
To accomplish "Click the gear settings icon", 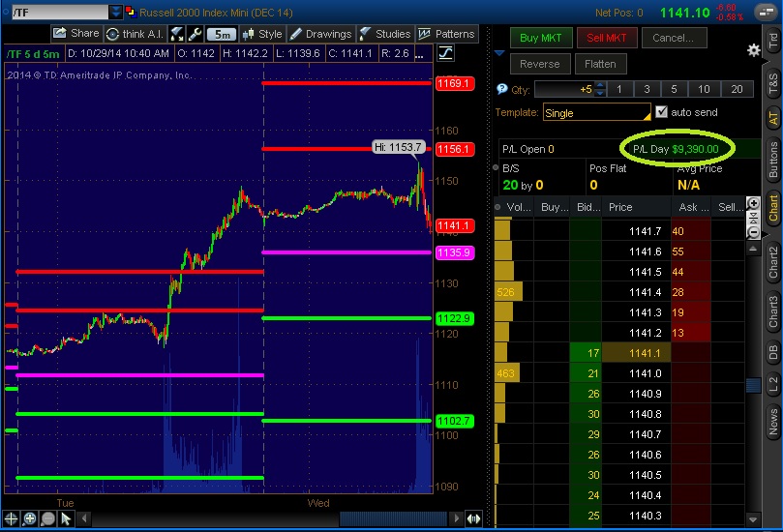I will point(754,49).
